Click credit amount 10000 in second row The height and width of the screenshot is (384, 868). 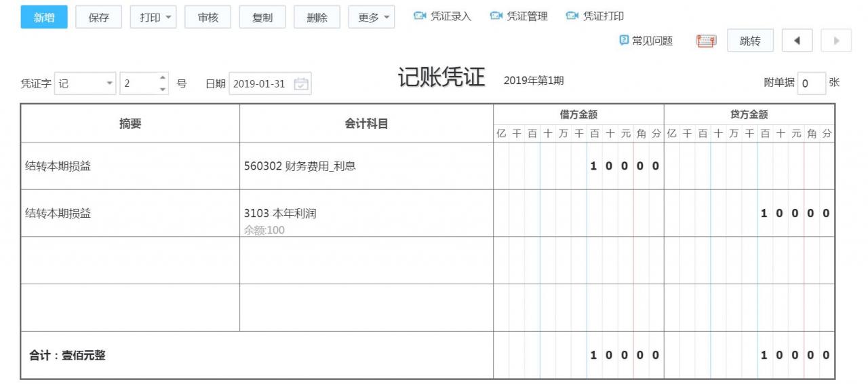[x=749, y=213]
